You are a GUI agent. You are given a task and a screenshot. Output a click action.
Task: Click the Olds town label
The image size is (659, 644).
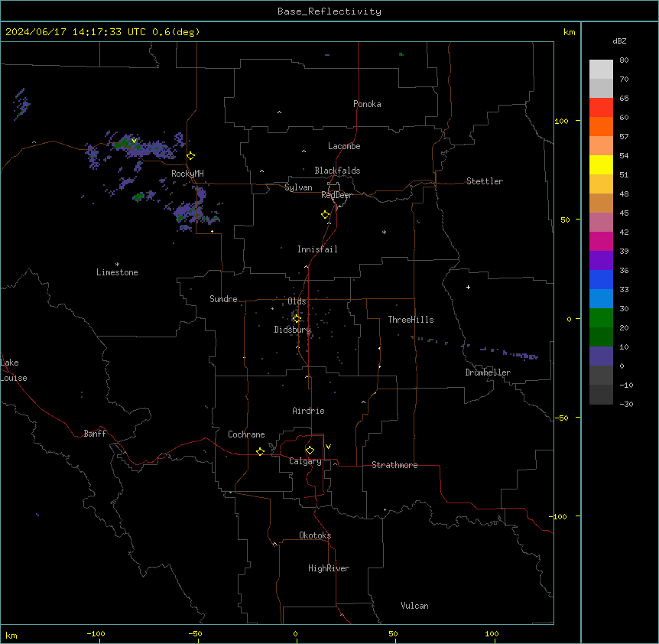coord(297,301)
